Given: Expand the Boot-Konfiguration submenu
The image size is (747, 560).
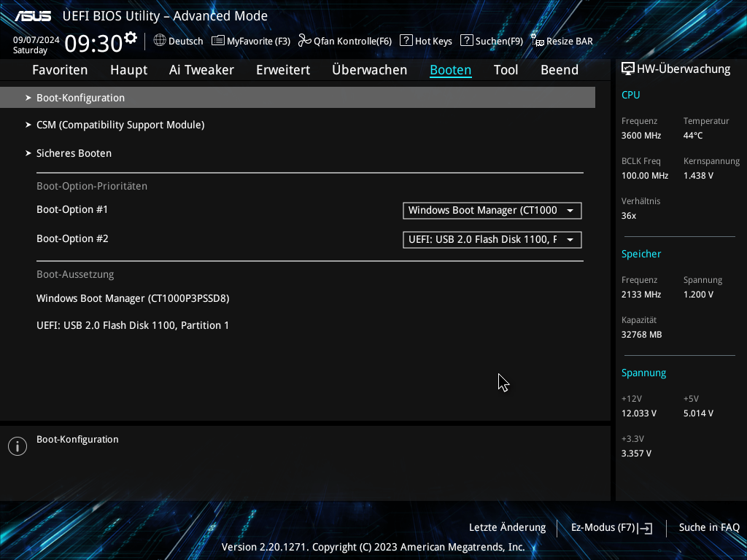Looking at the screenshot, I should click(298, 98).
